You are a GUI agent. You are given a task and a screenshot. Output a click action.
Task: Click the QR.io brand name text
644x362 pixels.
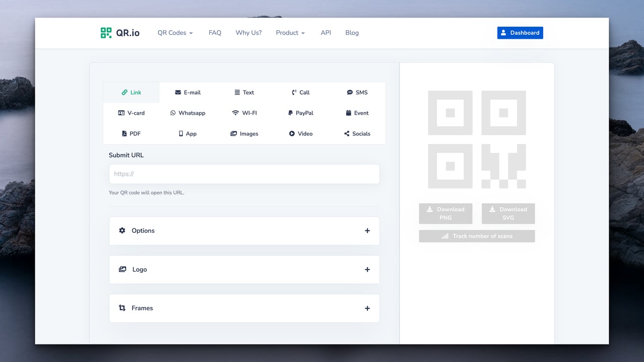(x=128, y=33)
